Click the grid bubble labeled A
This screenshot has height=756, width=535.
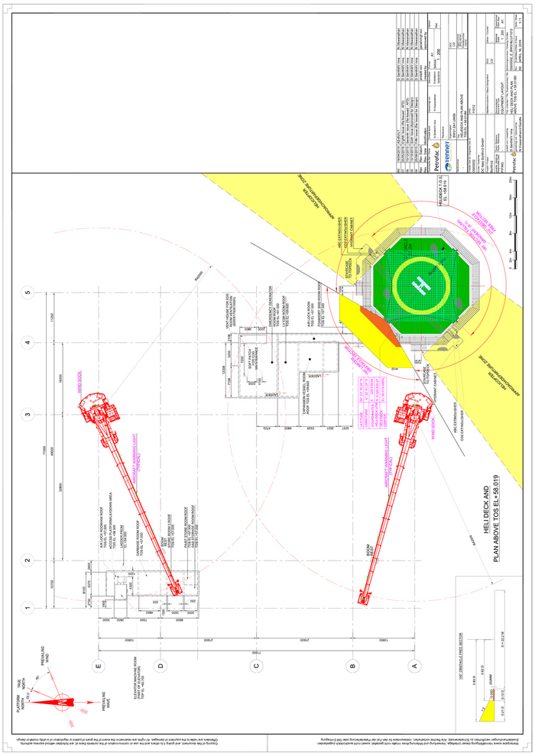click(x=415, y=665)
